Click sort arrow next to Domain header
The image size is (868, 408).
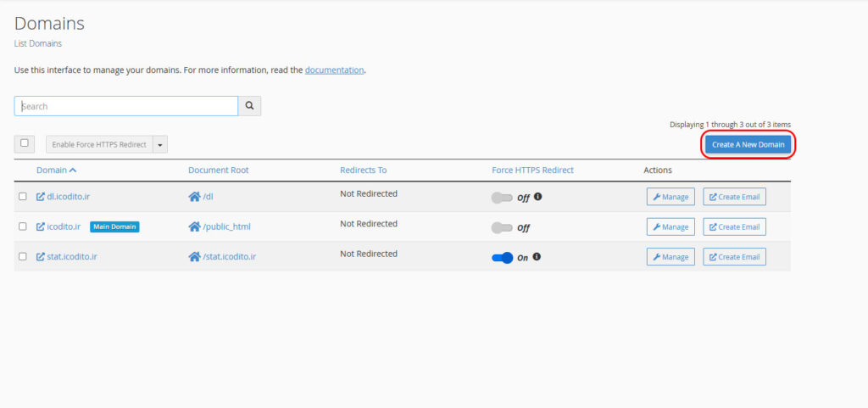click(x=73, y=170)
